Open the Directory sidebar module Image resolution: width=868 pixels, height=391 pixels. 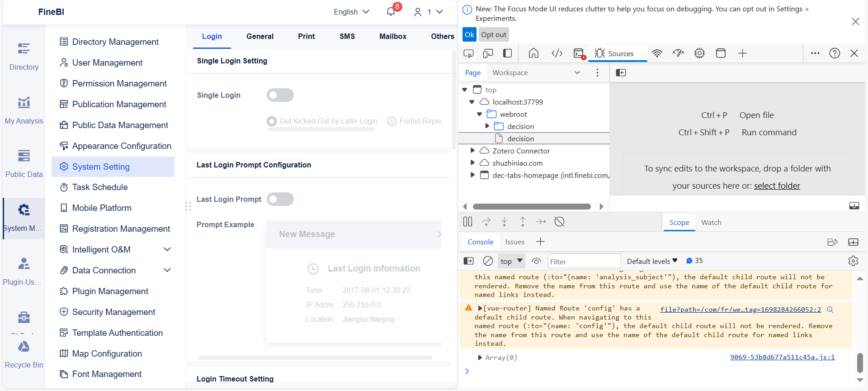pyautogui.click(x=24, y=57)
